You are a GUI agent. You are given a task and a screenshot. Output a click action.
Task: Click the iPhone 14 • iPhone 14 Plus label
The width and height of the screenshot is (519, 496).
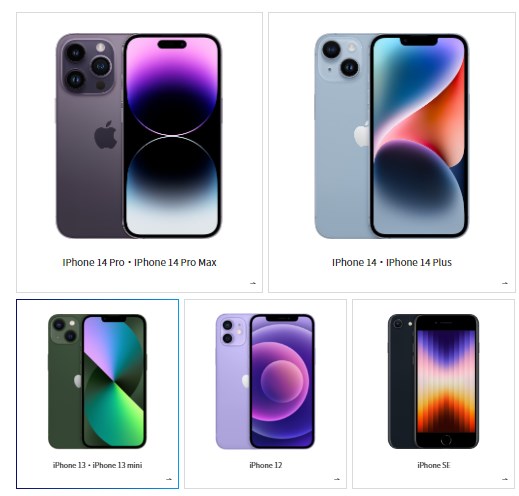pos(392,262)
